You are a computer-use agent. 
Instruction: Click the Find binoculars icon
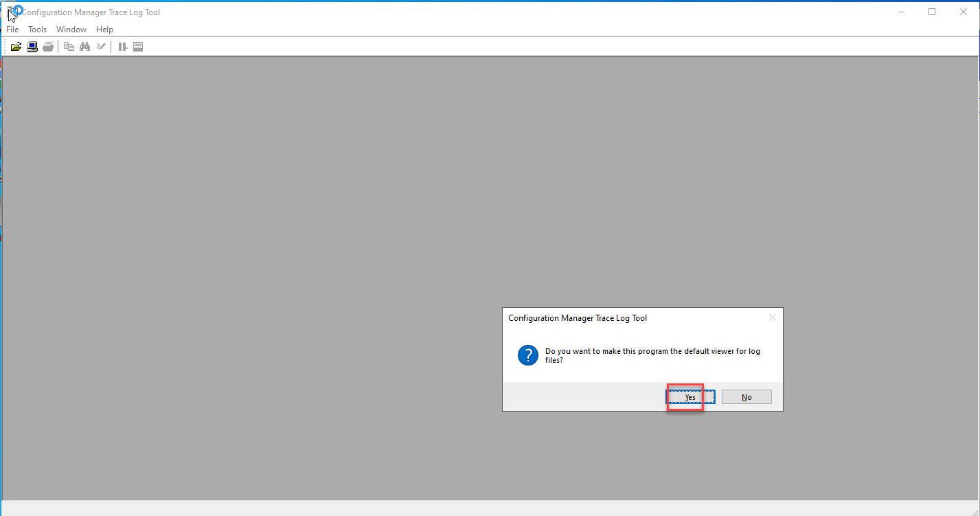pos(85,47)
